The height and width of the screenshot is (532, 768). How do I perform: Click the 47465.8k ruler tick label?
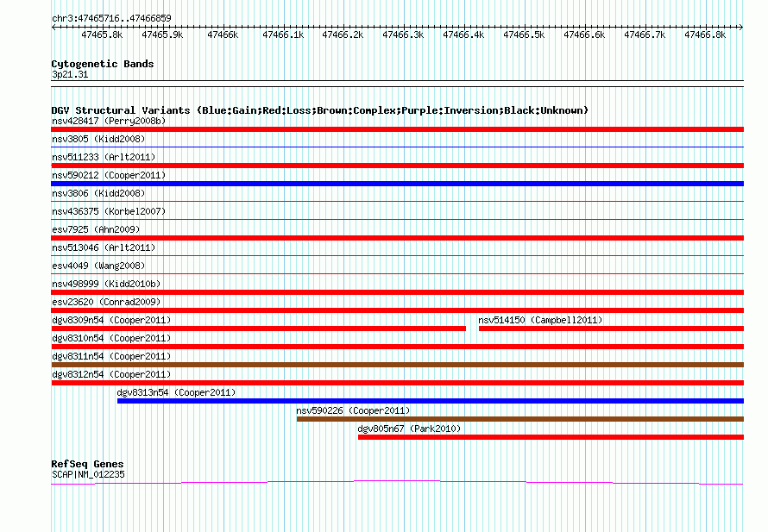coord(102,34)
